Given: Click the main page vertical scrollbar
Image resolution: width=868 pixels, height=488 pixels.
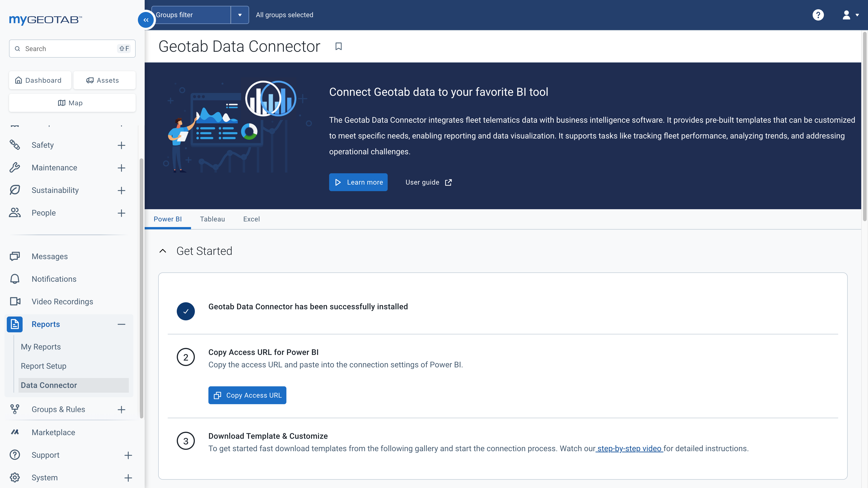Looking at the screenshot, I should [x=865, y=126].
